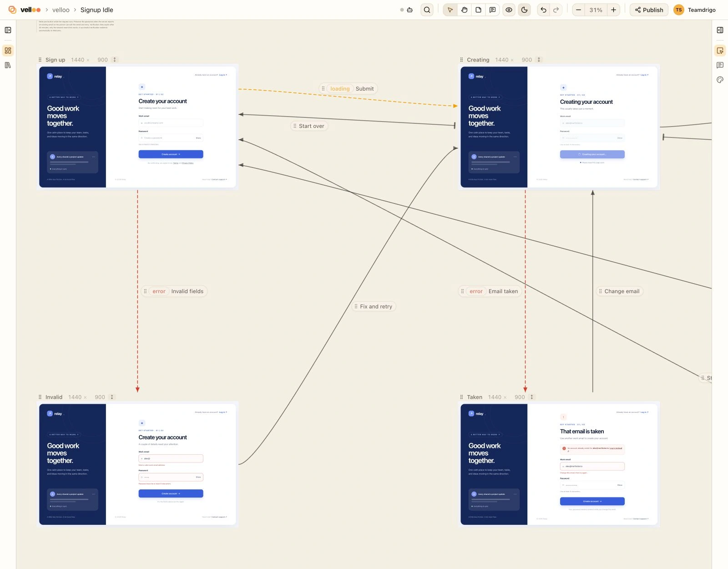Image resolution: width=728 pixels, height=569 pixels.
Task: Select the Start over connection label
Action: [x=309, y=126]
